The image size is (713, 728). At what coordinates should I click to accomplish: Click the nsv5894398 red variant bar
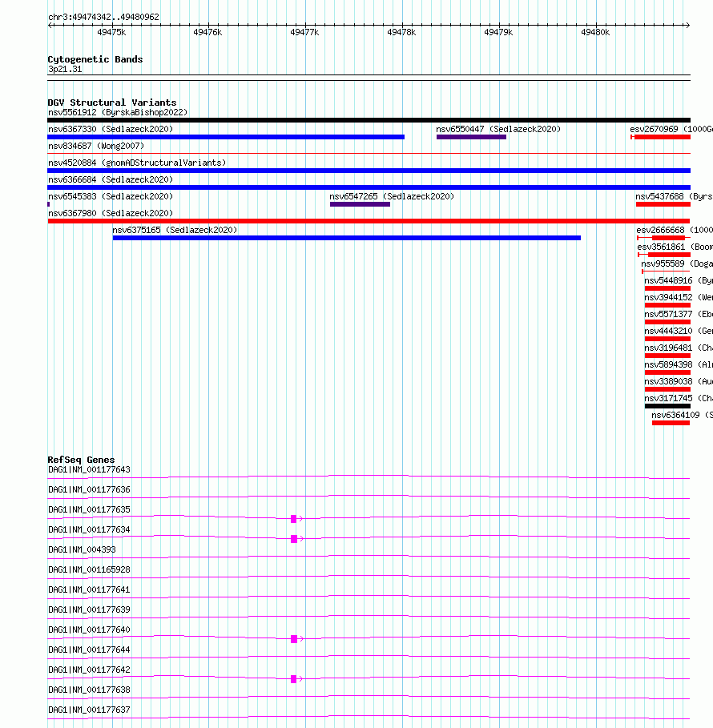click(x=667, y=372)
